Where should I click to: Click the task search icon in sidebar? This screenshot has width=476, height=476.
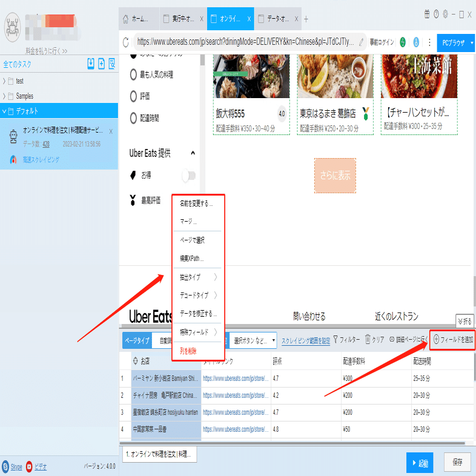pyautogui.click(x=111, y=64)
